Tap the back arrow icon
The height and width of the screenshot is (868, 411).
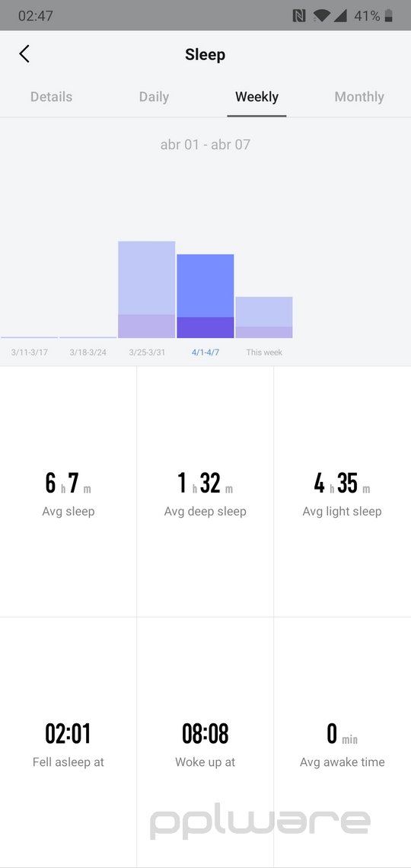pyautogui.click(x=24, y=54)
